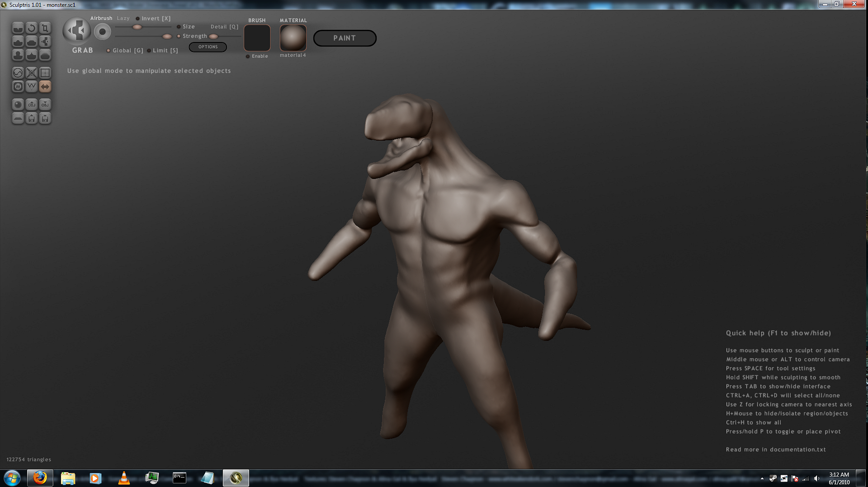Click the Reduce selected icon with crossed lines

(x=32, y=73)
